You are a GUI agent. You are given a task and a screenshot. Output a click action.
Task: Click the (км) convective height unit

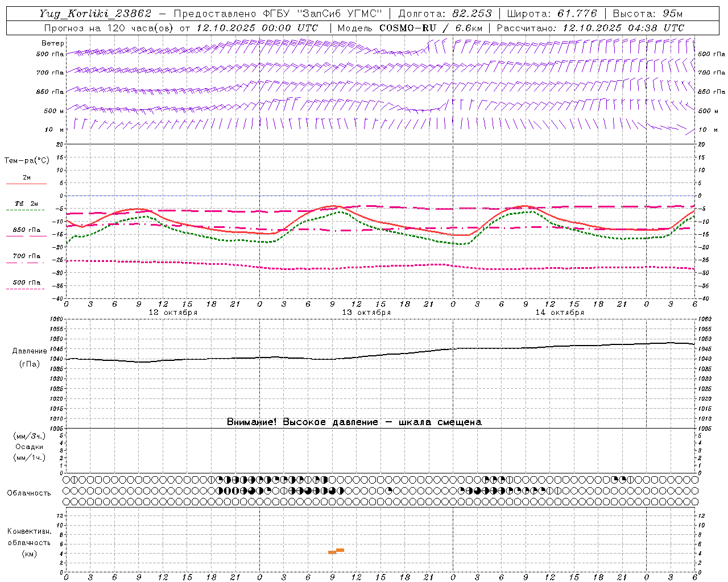coord(29,554)
